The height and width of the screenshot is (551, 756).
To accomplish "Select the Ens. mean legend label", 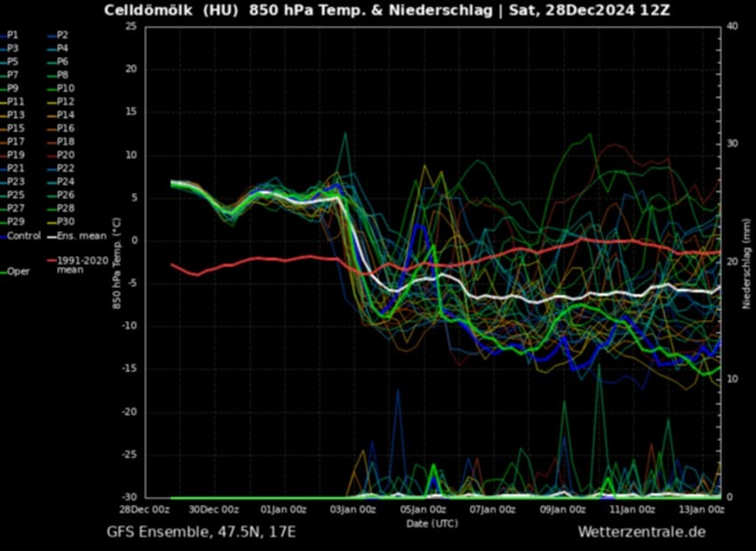I will pos(81,236).
